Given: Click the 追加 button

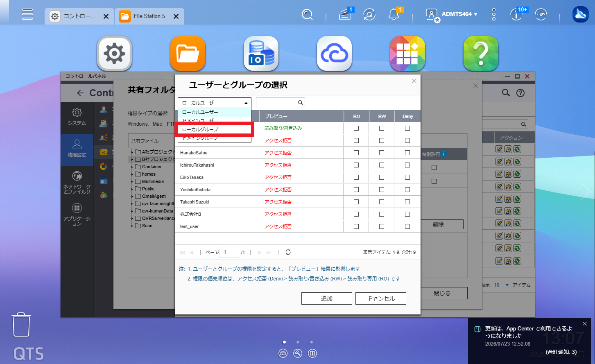Looking at the screenshot, I should pos(327,298).
